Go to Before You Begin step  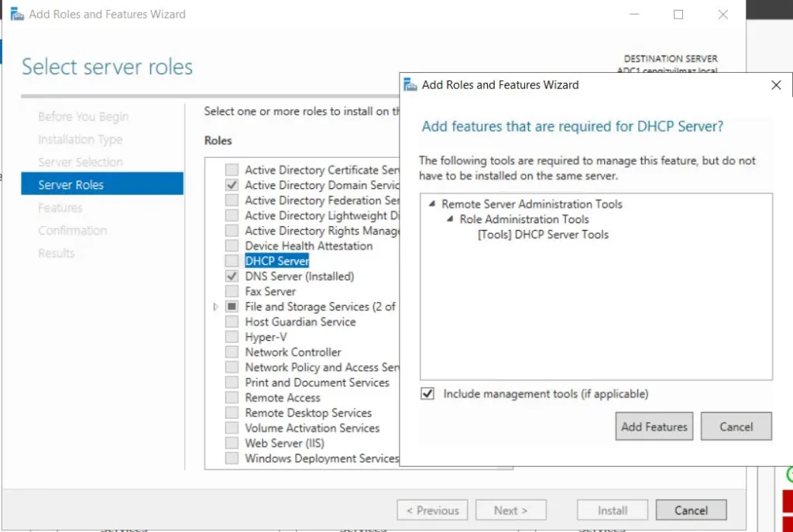tap(84, 117)
